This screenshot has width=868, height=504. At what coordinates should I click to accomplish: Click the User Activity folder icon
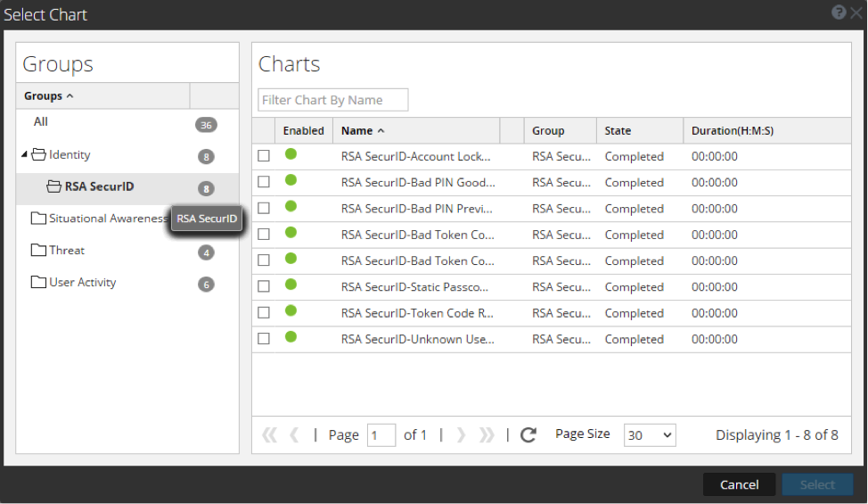click(38, 283)
